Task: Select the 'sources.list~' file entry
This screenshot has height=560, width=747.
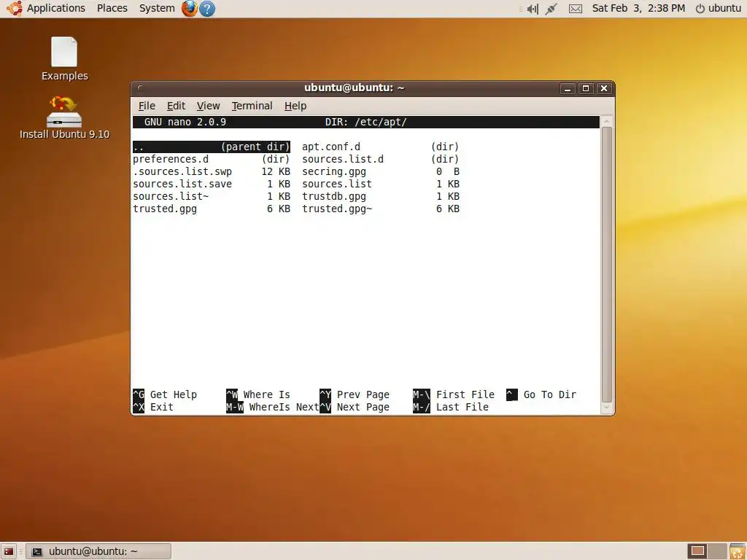Action: [212, 196]
